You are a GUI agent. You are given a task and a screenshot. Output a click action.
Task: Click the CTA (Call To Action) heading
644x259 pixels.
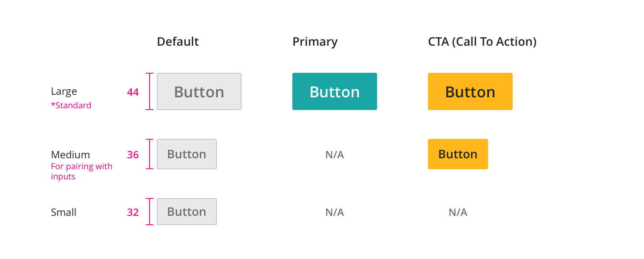pos(482,41)
